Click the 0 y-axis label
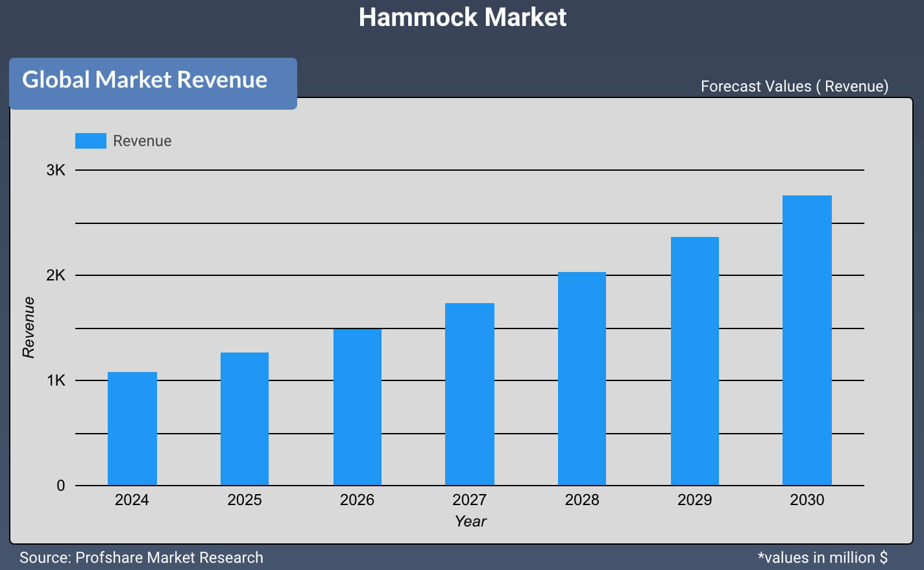 click(x=60, y=486)
